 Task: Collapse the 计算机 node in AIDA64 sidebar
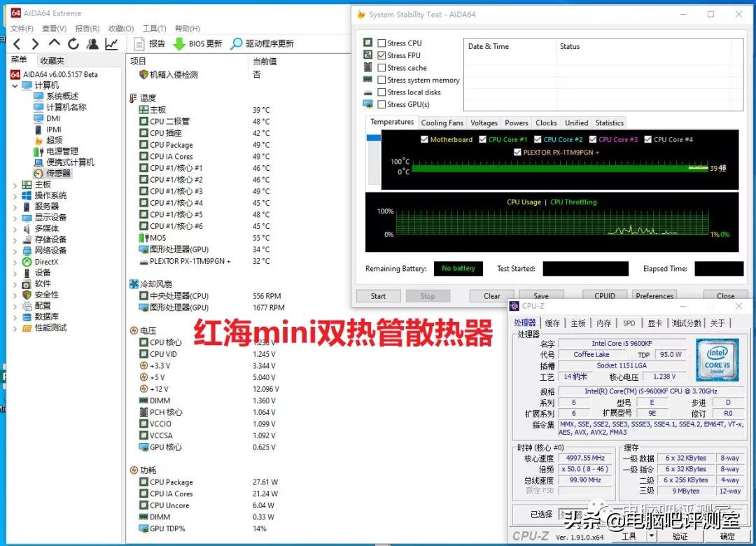point(15,85)
